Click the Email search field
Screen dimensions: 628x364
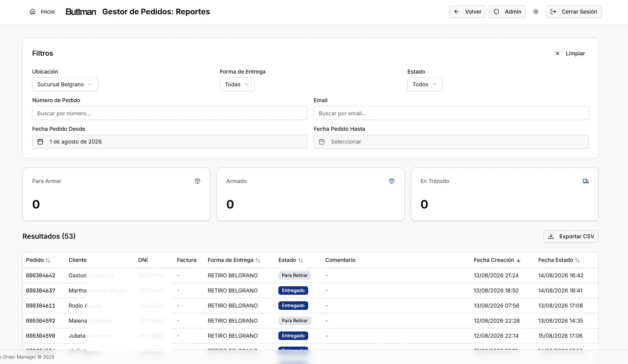451,113
